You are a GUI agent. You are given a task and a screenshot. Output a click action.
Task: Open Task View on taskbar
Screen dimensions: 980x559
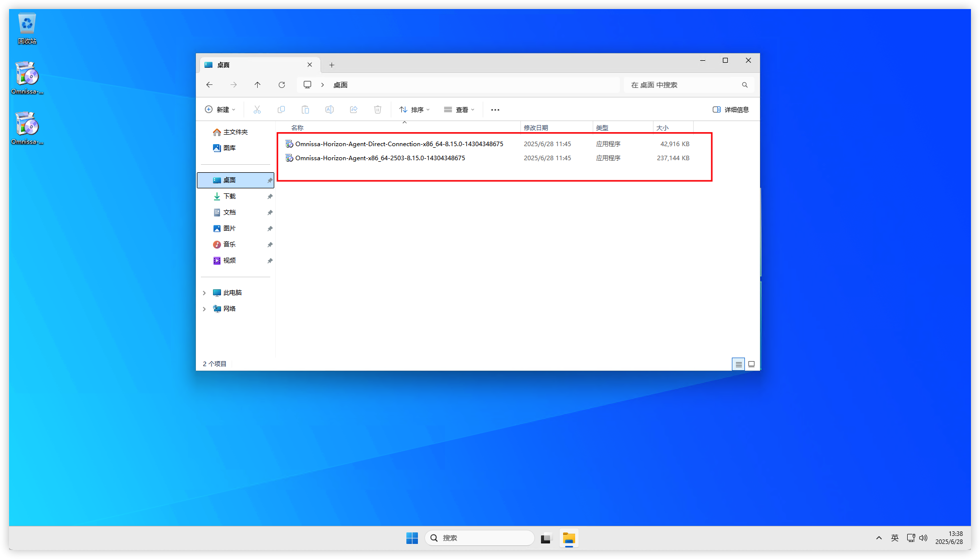pos(546,538)
